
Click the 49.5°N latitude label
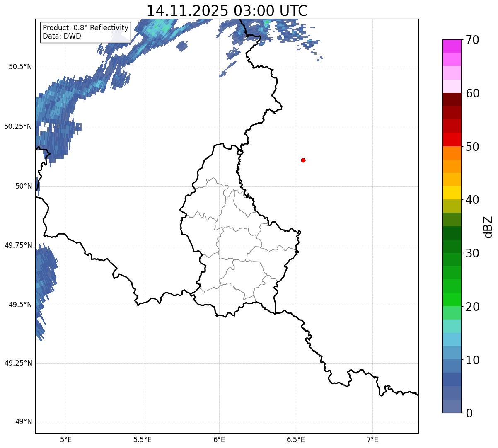[20, 305]
